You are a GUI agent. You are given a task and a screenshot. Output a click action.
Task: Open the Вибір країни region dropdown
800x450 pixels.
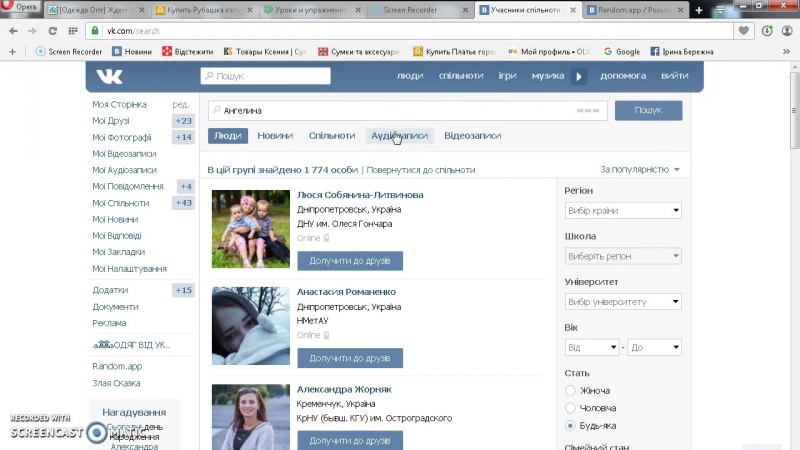tap(623, 211)
